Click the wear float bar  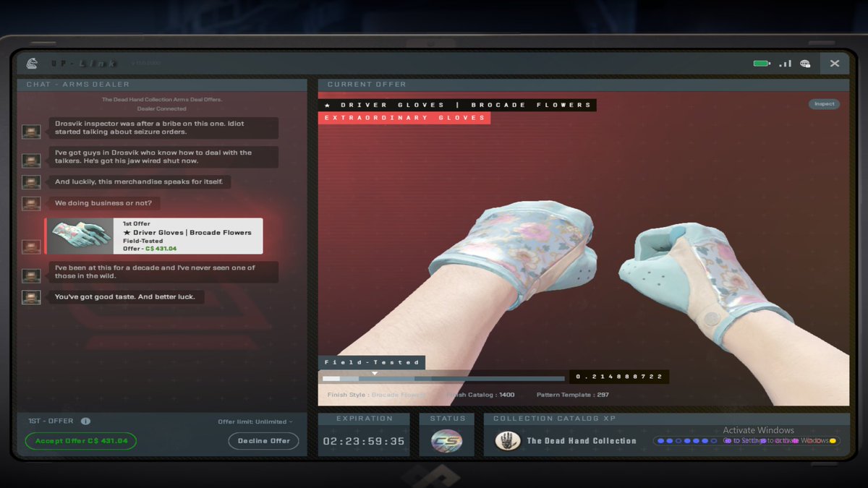pyautogui.click(x=443, y=378)
